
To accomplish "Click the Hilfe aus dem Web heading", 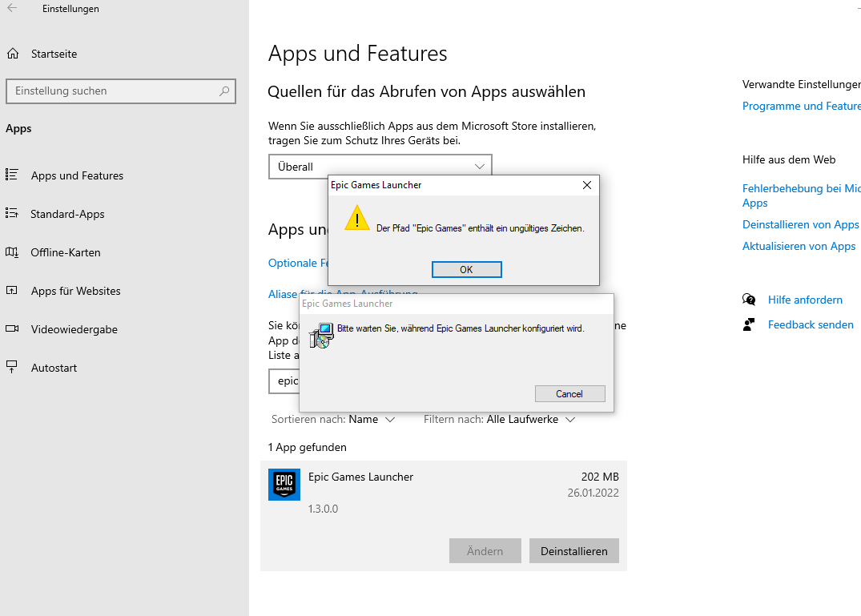I will coord(789,159).
